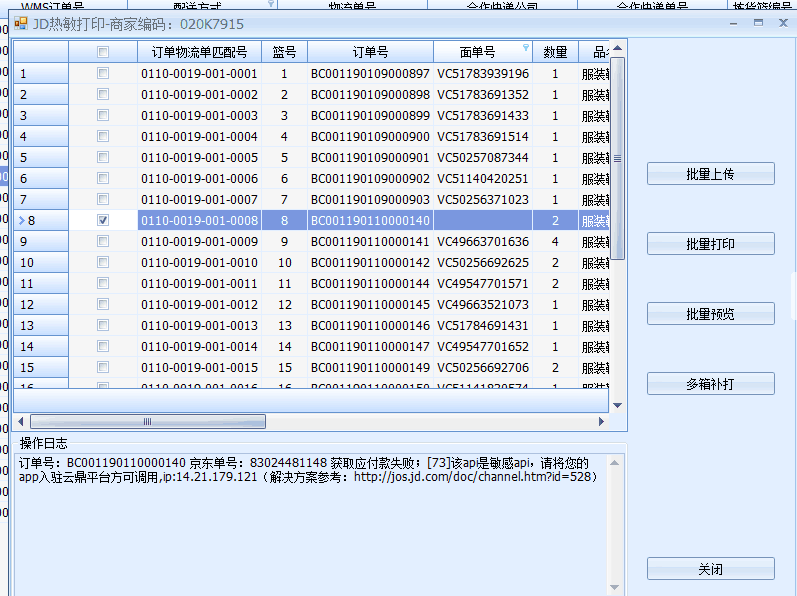Check the checkbox for row 3
The width and height of the screenshot is (797, 596).
tap(103, 115)
